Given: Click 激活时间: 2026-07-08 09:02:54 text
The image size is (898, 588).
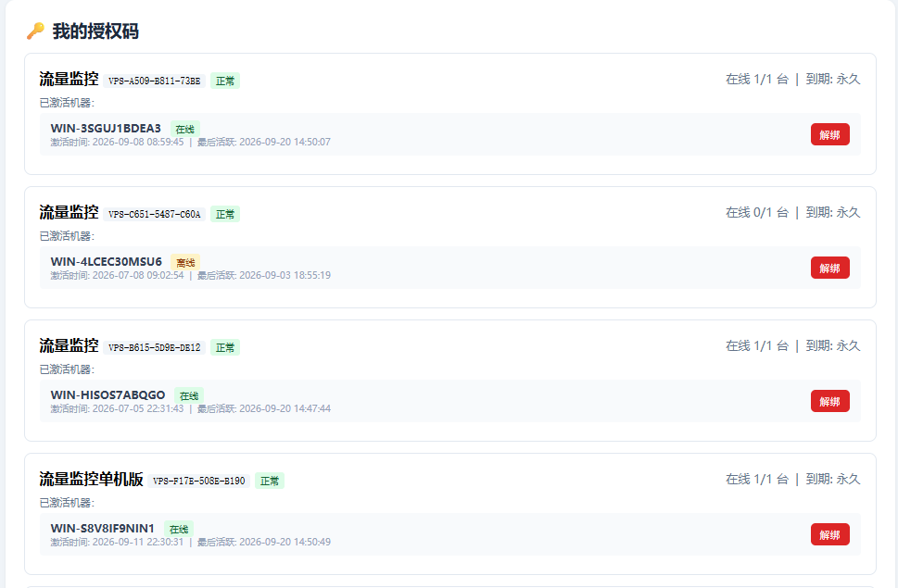Looking at the screenshot, I should pyautogui.click(x=118, y=275).
